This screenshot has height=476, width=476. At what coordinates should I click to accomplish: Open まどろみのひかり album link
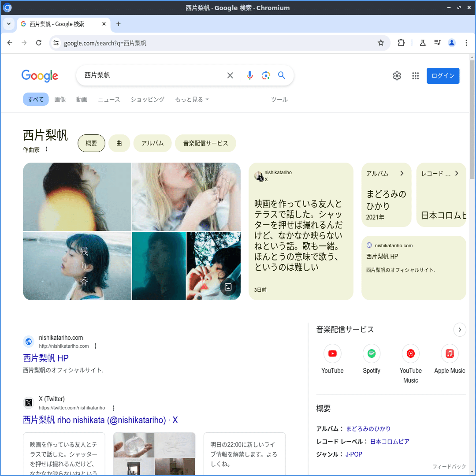368,429
